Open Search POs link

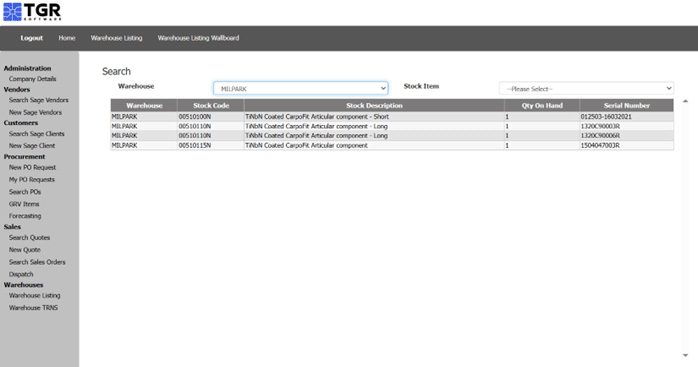(x=25, y=192)
